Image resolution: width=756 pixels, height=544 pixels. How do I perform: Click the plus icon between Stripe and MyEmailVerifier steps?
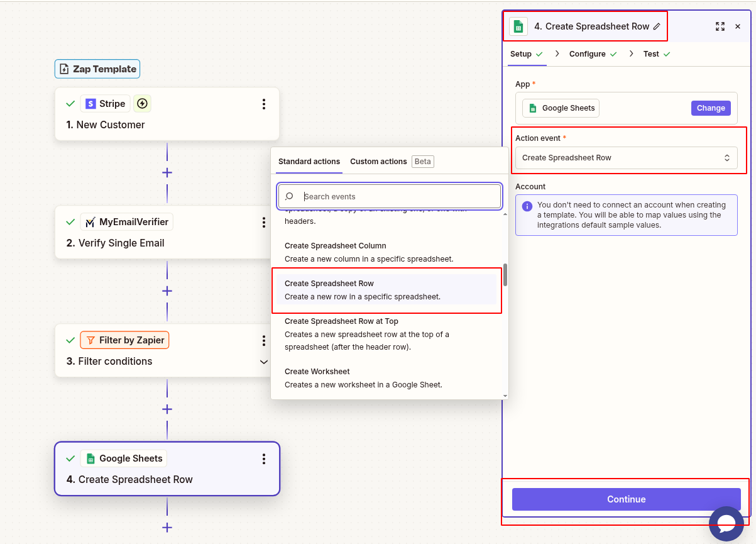tap(167, 172)
